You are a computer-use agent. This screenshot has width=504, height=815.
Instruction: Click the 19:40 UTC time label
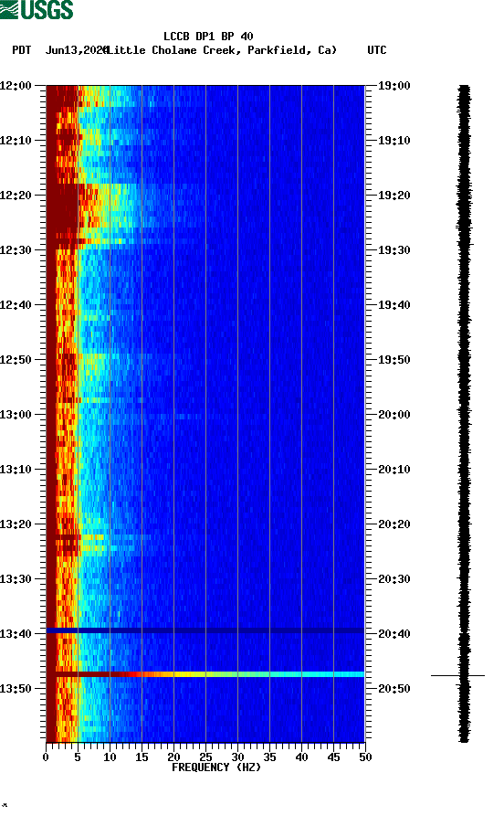pos(394,305)
